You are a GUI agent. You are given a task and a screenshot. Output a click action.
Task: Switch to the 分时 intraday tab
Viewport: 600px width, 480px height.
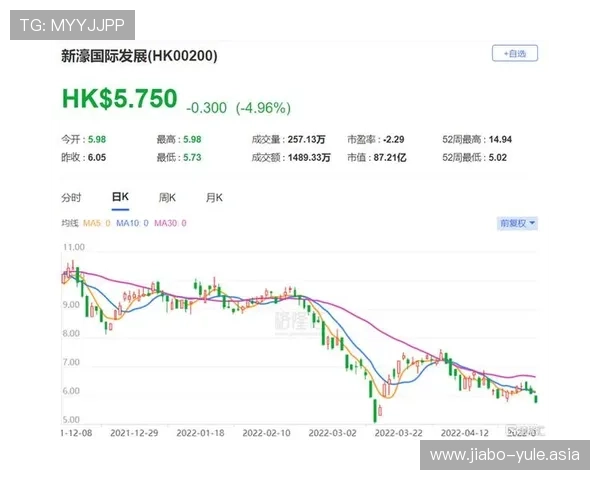[x=71, y=198]
